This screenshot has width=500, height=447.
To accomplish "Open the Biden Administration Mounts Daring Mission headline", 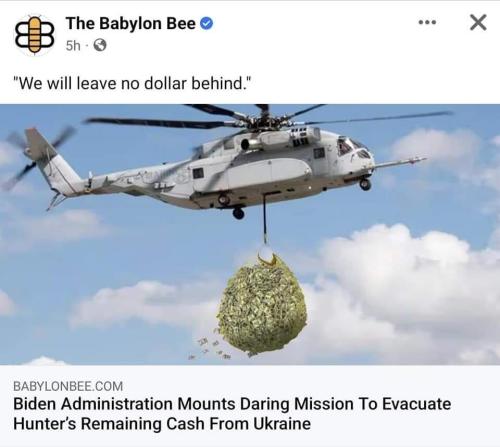I will click(232, 414).
